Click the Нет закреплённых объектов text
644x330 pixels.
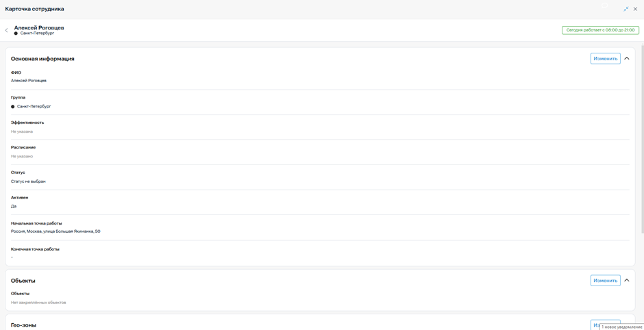(38, 303)
